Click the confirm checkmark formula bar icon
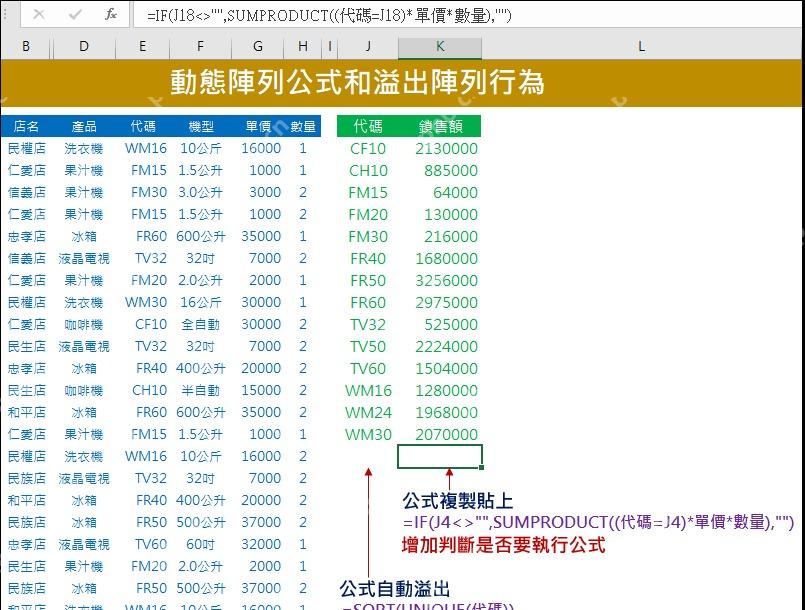This screenshot has width=805, height=610. tap(75, 14)
